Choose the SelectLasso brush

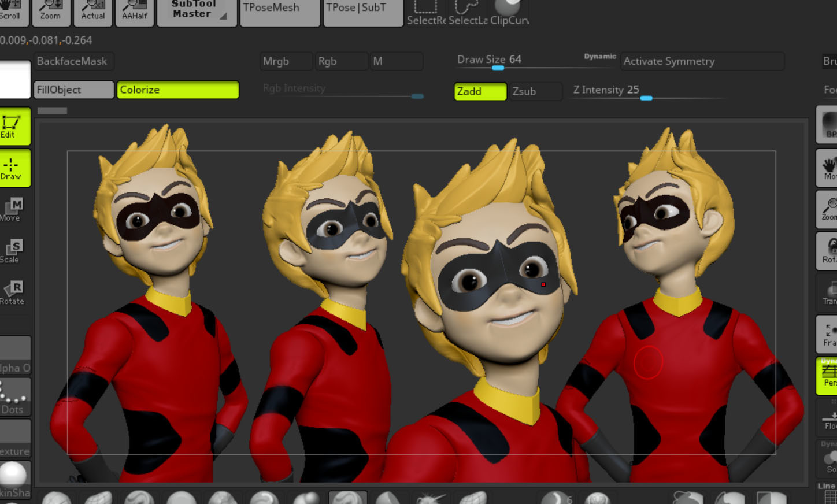click(x=468, y=13)
